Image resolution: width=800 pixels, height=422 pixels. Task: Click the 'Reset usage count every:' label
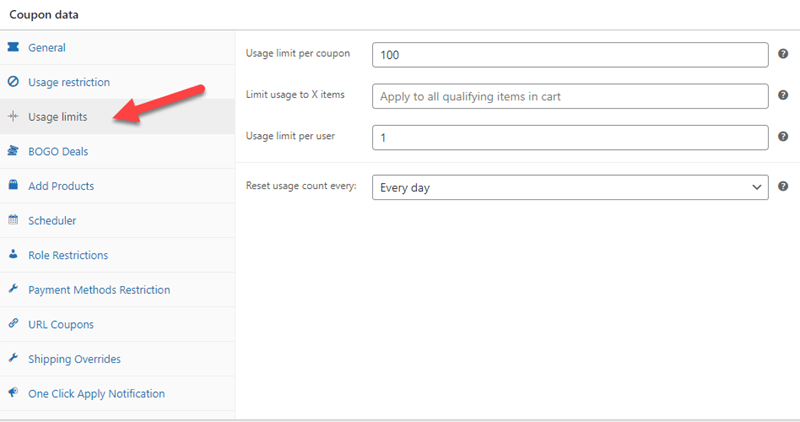pos(301,186)
